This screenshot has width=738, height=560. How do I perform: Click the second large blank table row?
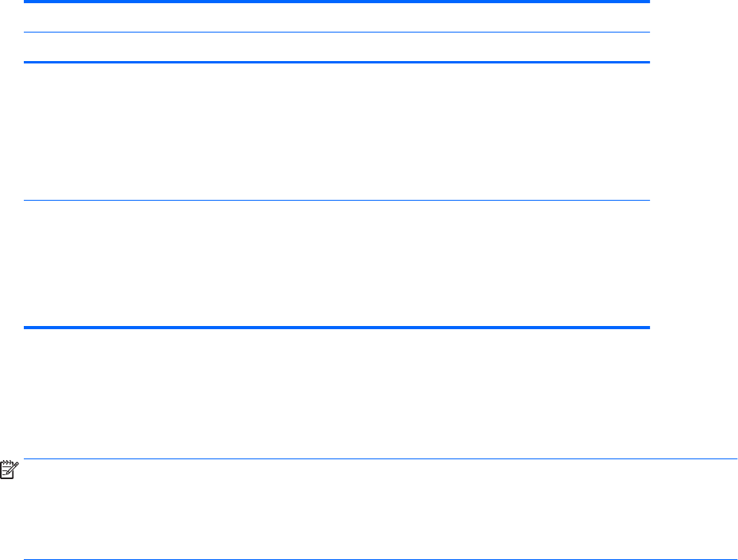point(336,263)
